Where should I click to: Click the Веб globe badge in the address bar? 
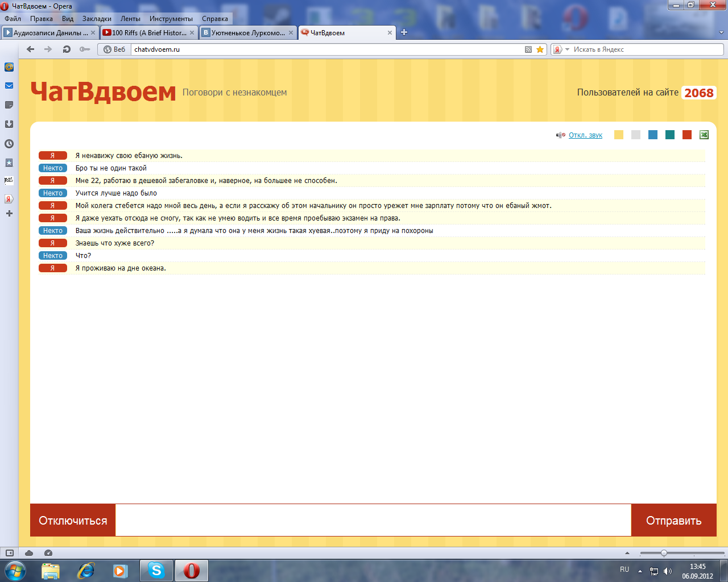114,49
